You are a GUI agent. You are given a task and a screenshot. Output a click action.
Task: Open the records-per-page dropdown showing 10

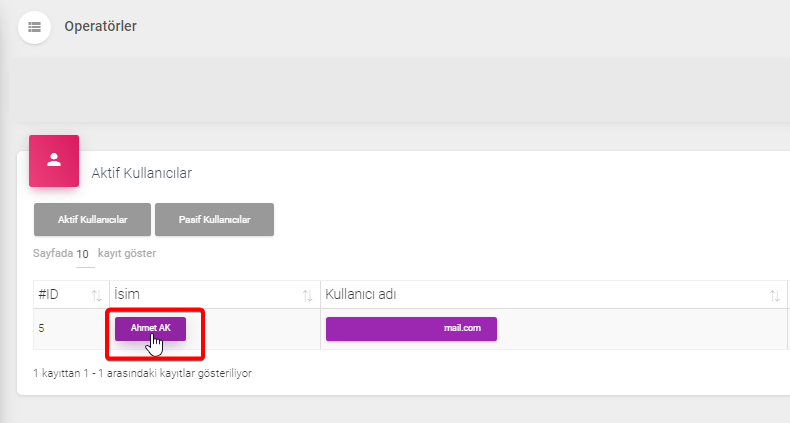(85, 255)
